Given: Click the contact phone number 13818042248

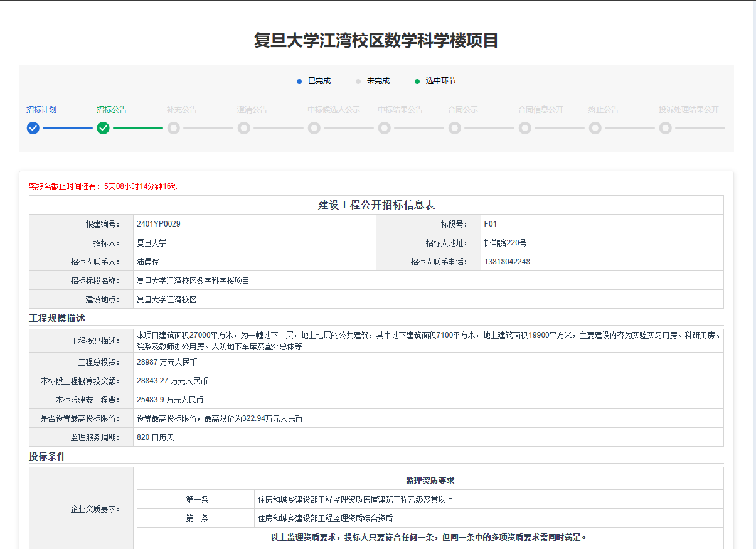Looking at the screenshot, I should point(507,262).
